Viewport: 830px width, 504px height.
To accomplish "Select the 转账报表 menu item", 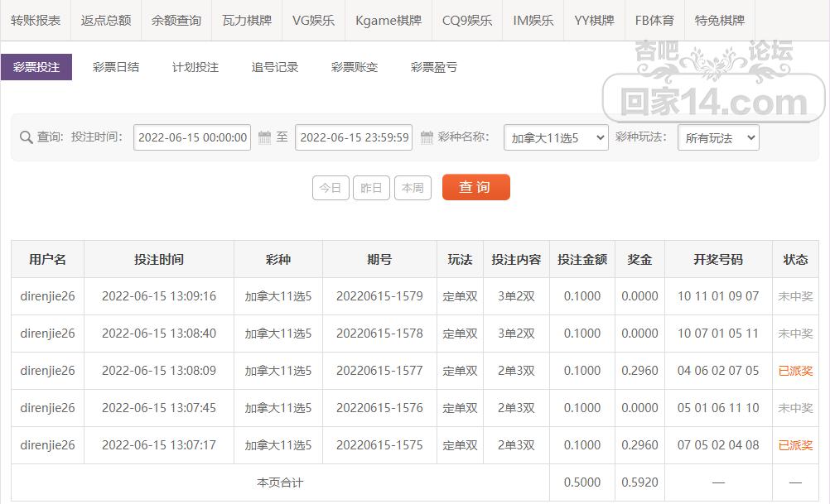I will (33, 21).
